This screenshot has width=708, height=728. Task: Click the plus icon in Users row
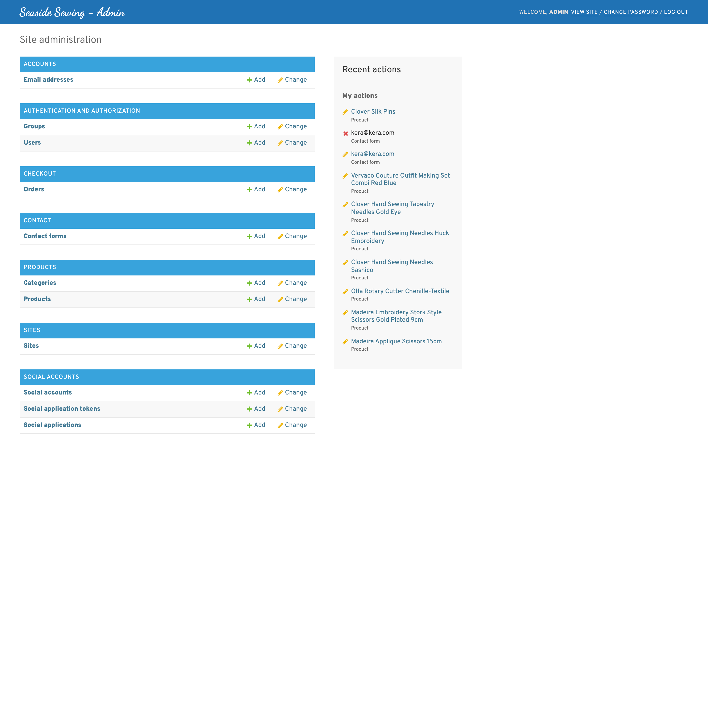(x=250, y=143)
